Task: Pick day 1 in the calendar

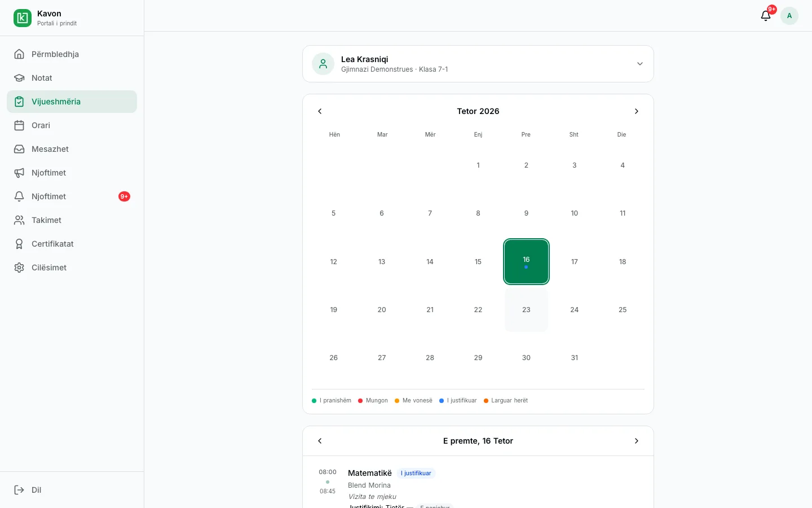Action: pyautogui.click(x=478, y=165)
